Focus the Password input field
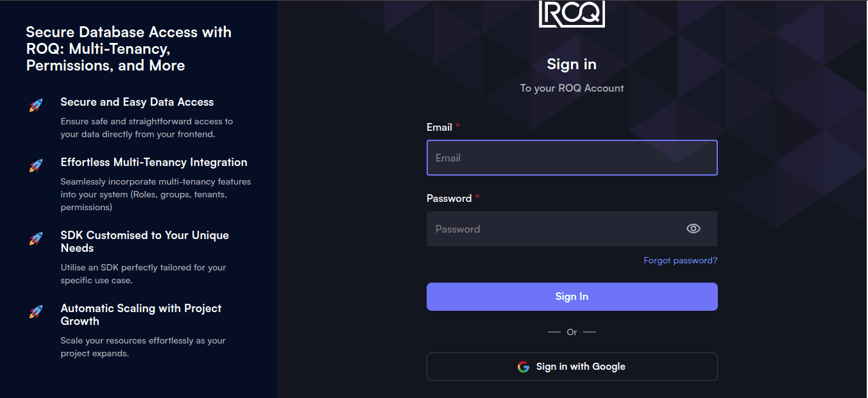 coord(572,229)
